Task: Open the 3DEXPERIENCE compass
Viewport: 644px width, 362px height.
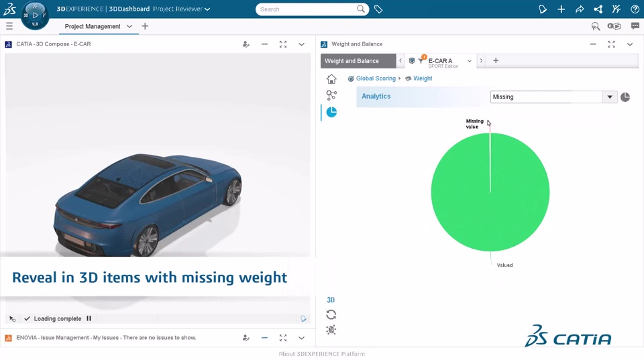Action: 35,15
